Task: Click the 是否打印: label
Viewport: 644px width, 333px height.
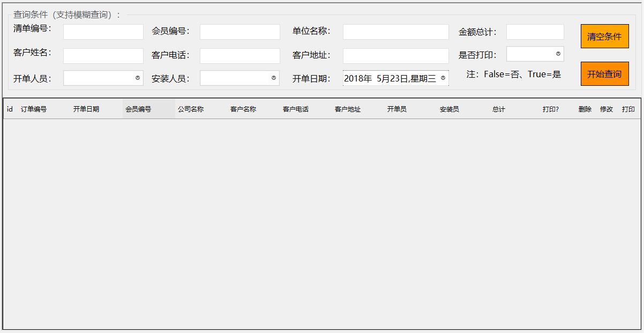Action: (x=477, y=55)
